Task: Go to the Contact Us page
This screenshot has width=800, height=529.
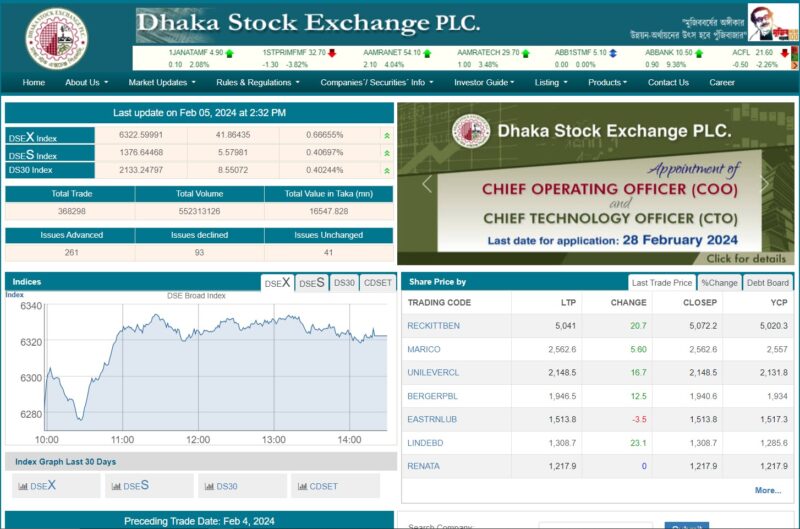Action: click(668, 82)
